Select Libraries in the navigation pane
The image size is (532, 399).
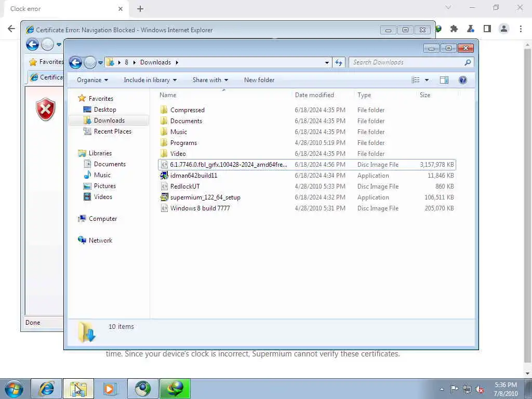tap(100, 153)
